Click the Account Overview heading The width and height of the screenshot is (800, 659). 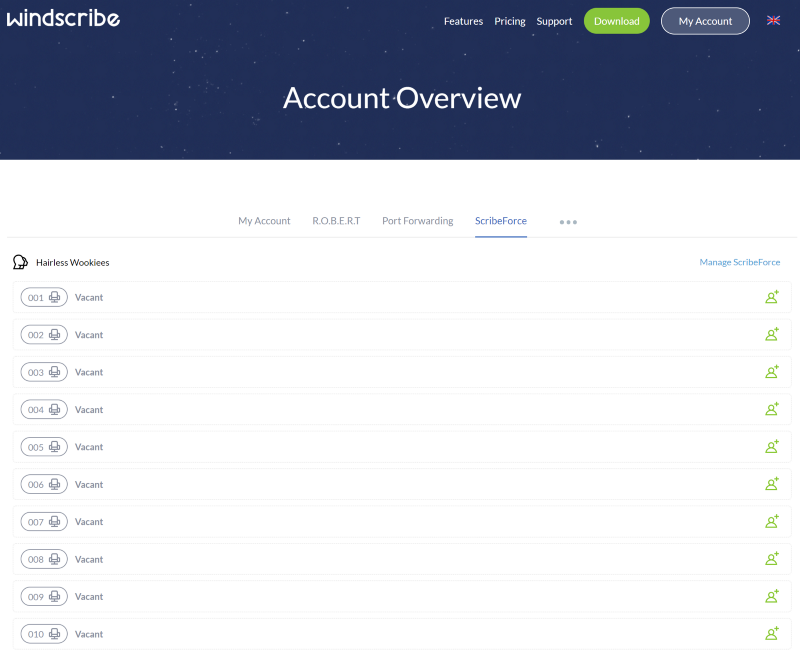402,98
